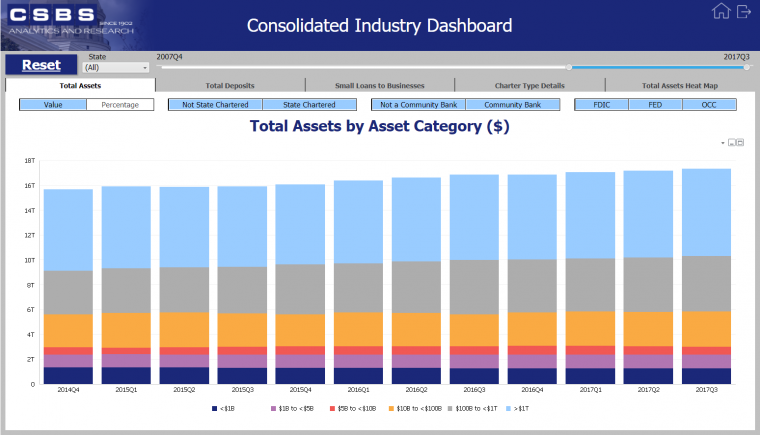Click the 18T y-axis label
760x435 pixels.
click(x=30, y=161)
